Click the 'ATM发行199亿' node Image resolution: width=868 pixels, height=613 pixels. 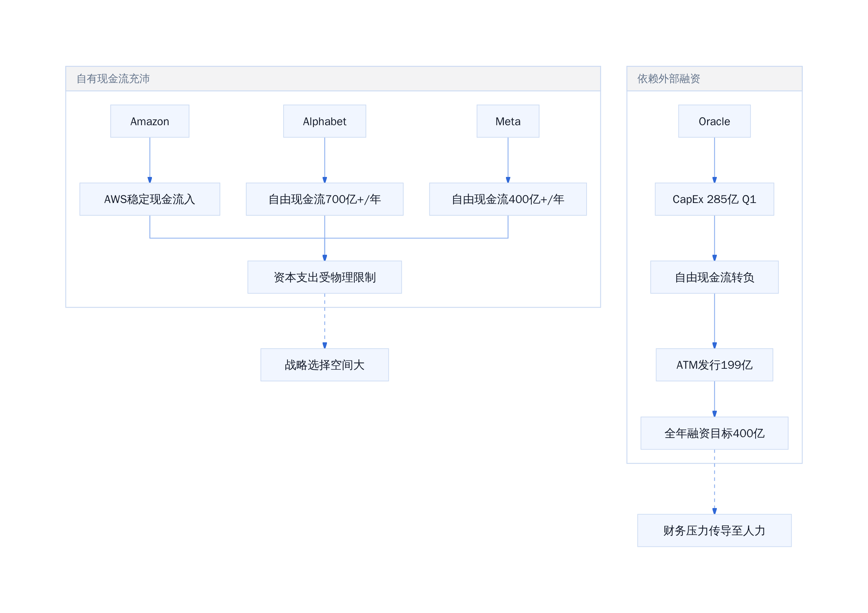[x=715, y=365]
